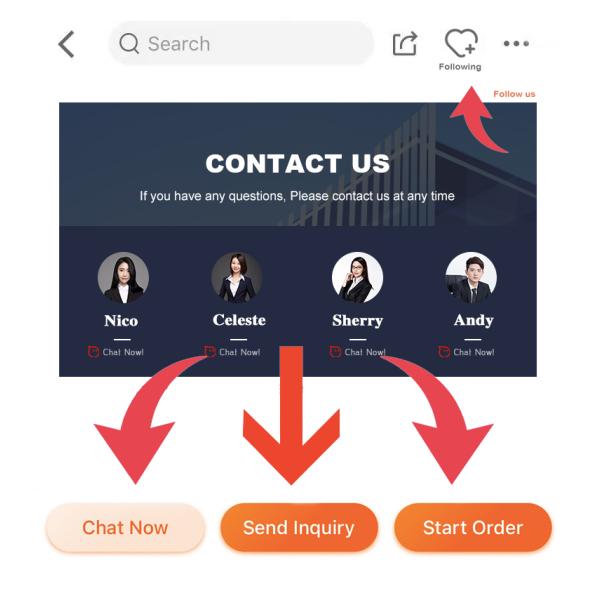
Task: Open Chat Now! link for Andy
Action: point(474,352)
